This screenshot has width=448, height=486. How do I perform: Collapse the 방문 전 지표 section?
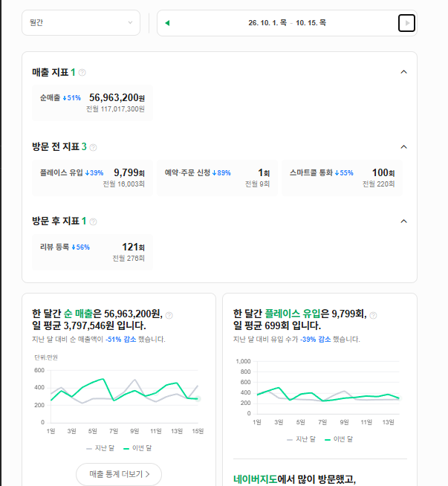click(403, 147)
